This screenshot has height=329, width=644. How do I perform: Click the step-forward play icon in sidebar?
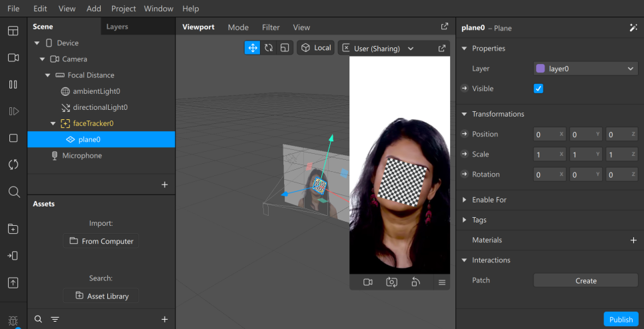(x=13, y=111)
